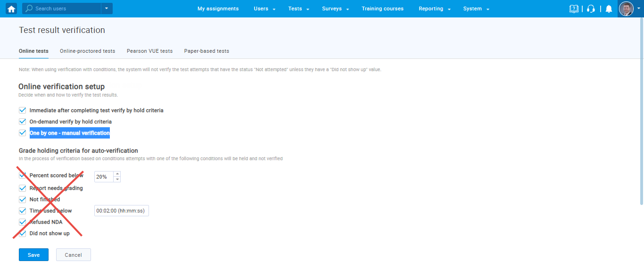This screenshot has width=644, height=270.
Task: Click the Cancel button
Action: (x=73, y=255)
